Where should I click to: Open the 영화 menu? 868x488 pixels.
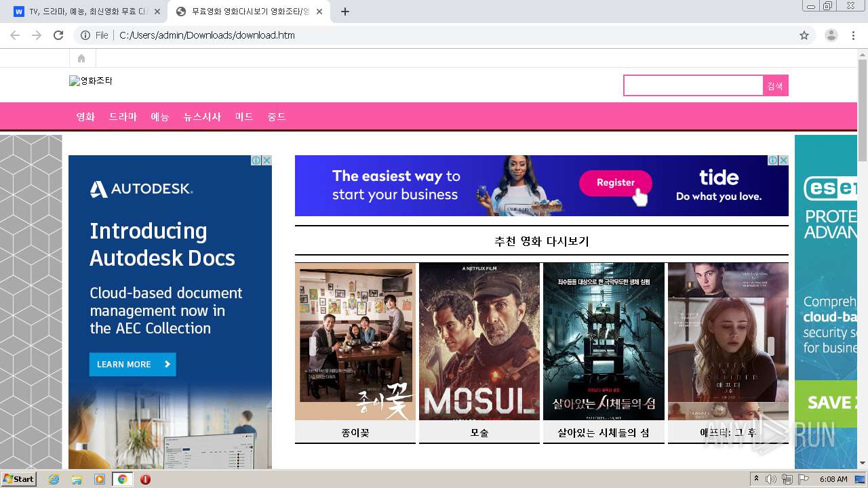[x=85, y=117]
